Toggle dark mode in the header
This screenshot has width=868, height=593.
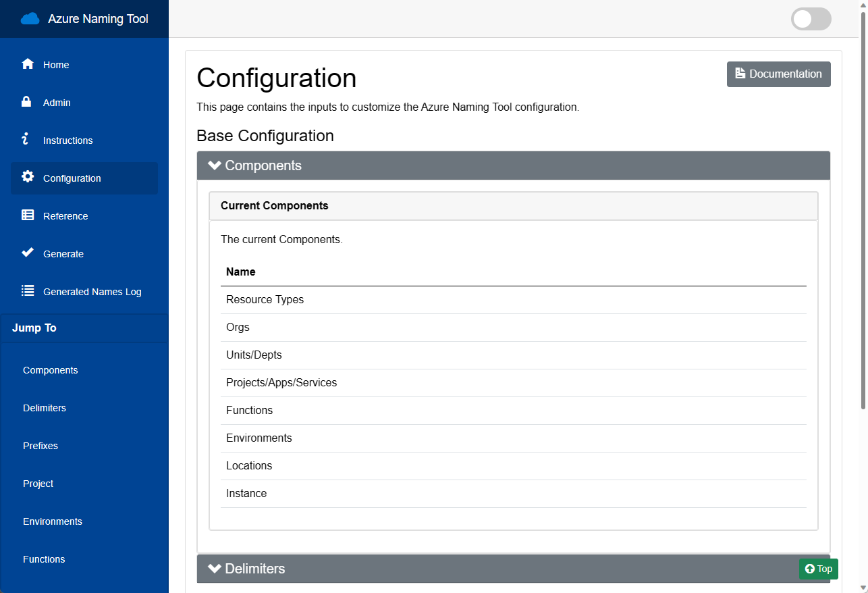pyautogui.click(x=811, y=19)
